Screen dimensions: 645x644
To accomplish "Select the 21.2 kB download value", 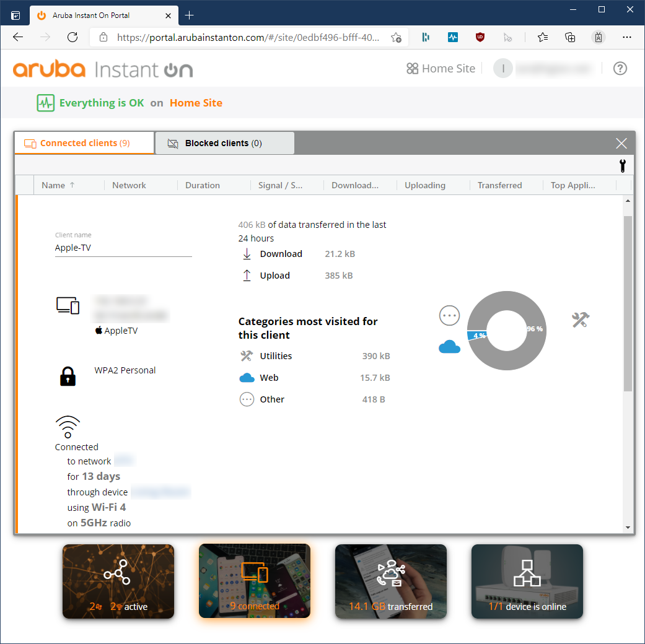I will 340,254.
